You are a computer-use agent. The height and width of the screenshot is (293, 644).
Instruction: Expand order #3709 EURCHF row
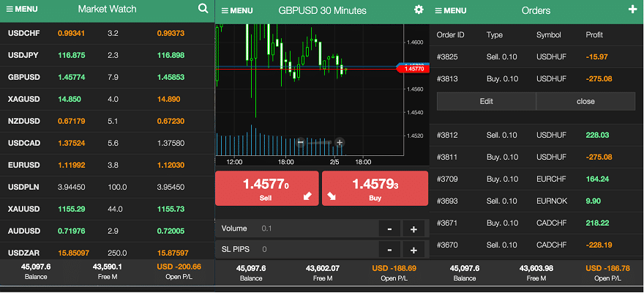coord(536,178)
